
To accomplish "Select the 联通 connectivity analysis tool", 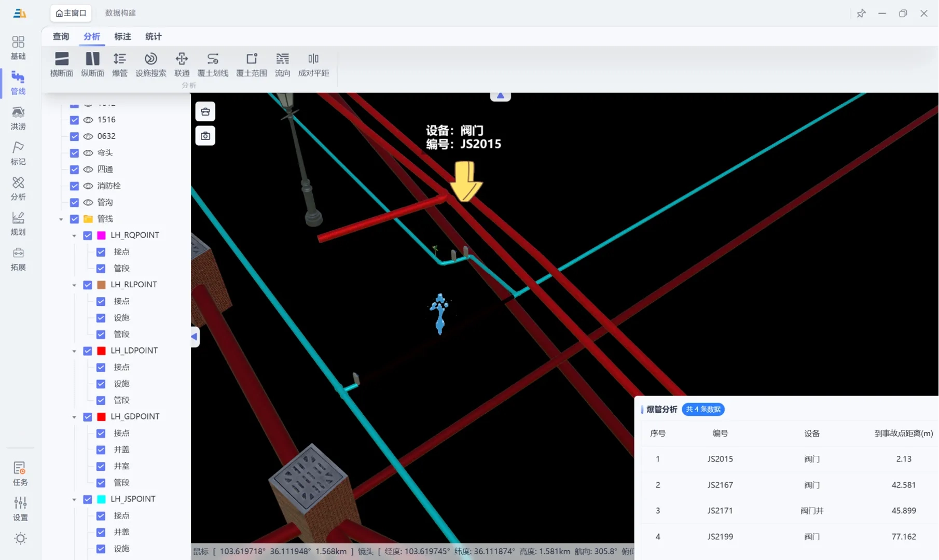I will click(182, 64).
